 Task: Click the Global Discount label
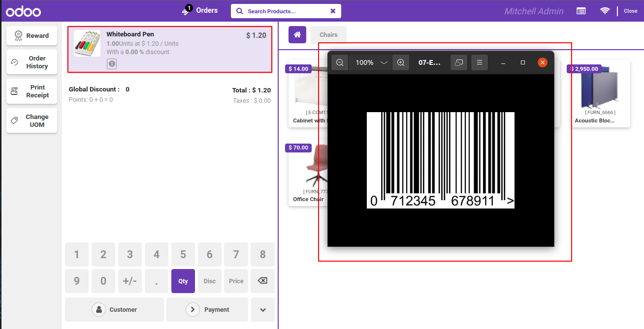pos(94,90)
